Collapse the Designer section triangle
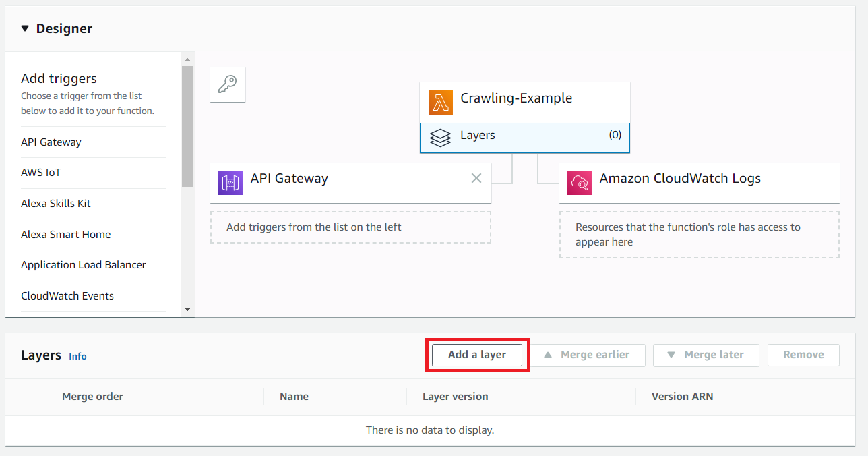 25,28
